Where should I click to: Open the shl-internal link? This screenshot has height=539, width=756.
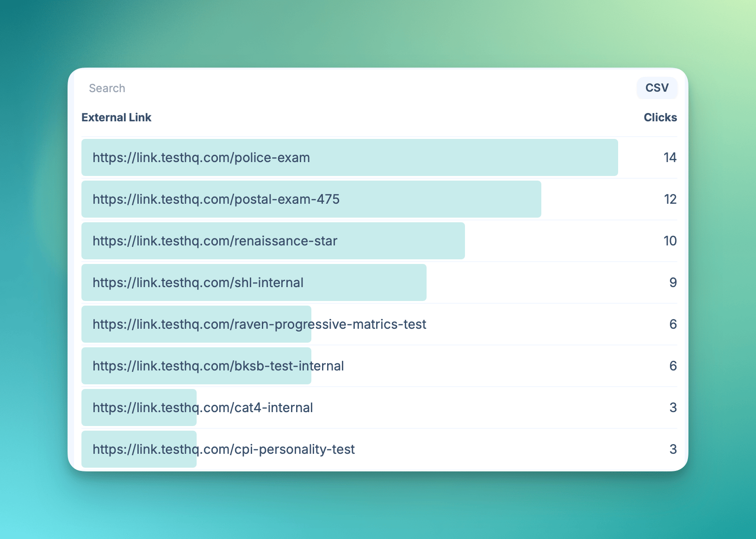[198, 282]
